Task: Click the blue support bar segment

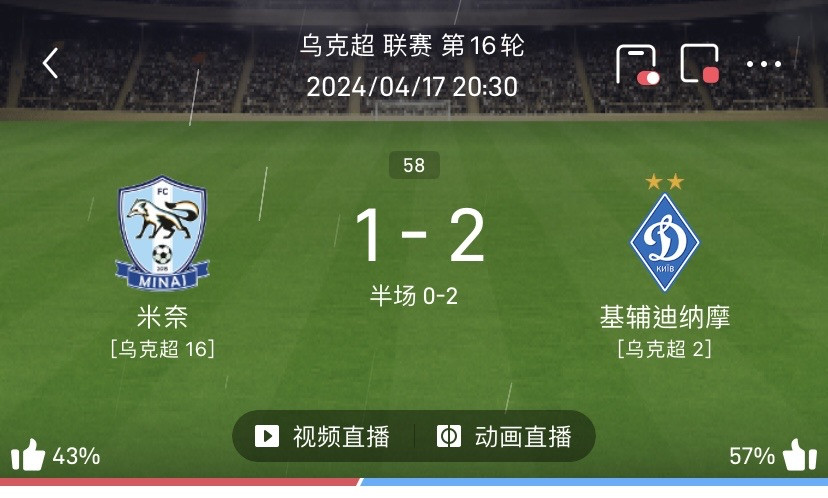Action: coord(594,482)
